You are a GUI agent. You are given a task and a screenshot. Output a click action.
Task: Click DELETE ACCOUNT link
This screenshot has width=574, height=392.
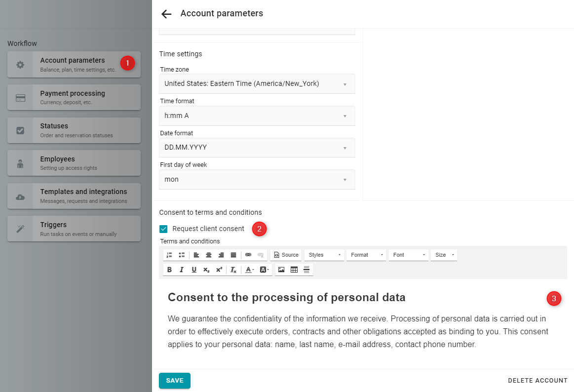pos(537,381)
